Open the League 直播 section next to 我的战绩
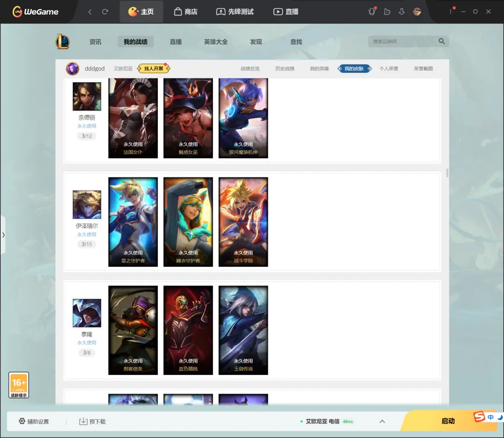Screen dimensions: 504x438 point(175,42)
